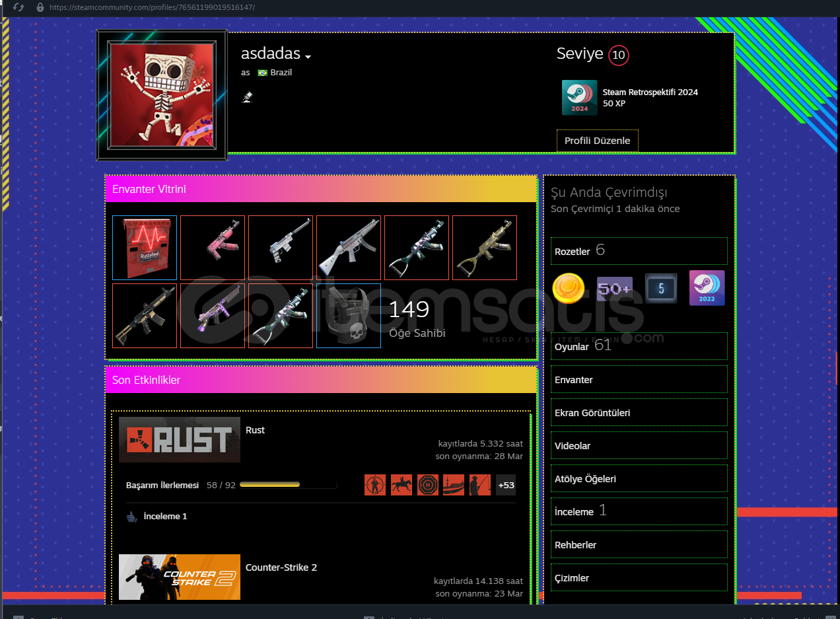The width and height of the screenshot is (840, 619).
Task: Open the Rust game title link
Action: pos(255,430)
